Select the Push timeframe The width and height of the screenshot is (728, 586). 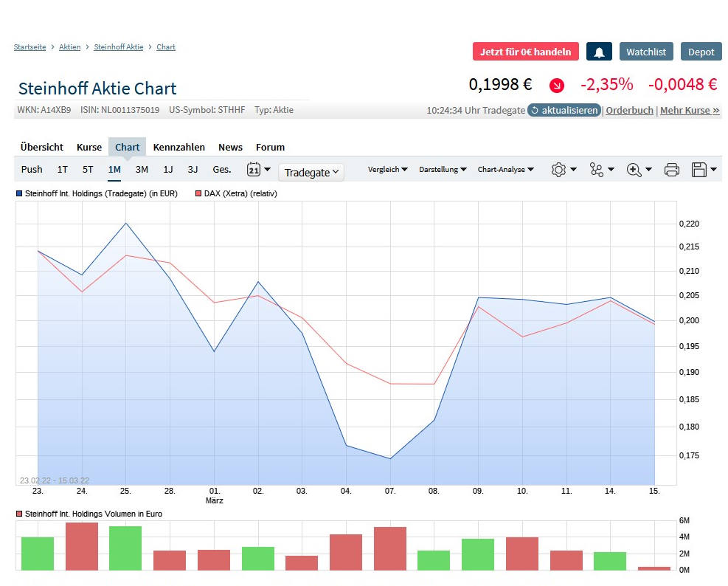coord(32,169)
